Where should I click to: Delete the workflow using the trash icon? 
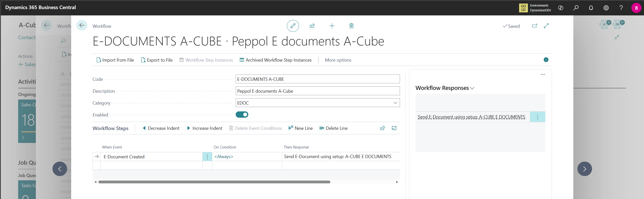[351, 26]
